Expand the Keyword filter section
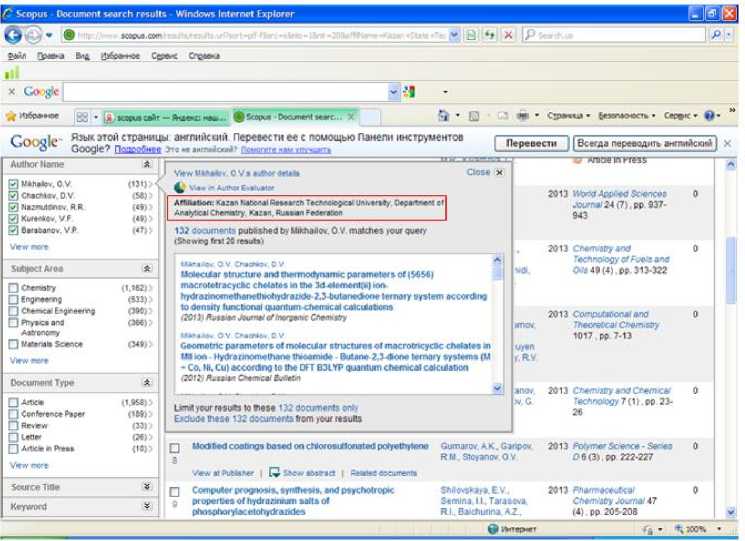745x541 pixels. (x=147, y=507)
